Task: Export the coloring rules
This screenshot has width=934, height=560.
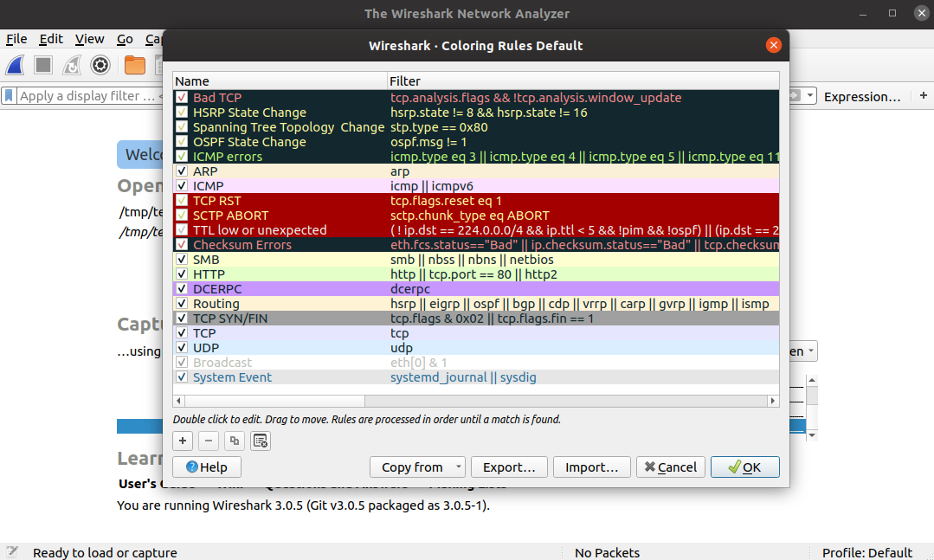Action: tap(509, 467)
